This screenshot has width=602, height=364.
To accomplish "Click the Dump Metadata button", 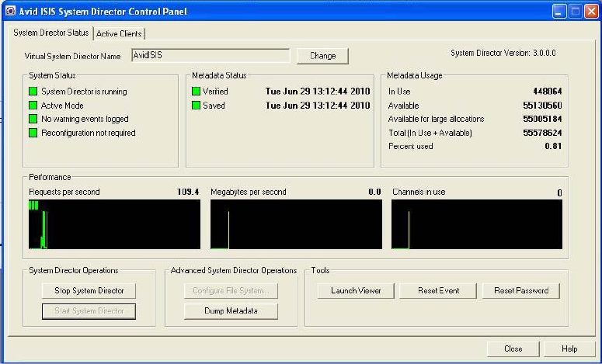I will point(231,311).
